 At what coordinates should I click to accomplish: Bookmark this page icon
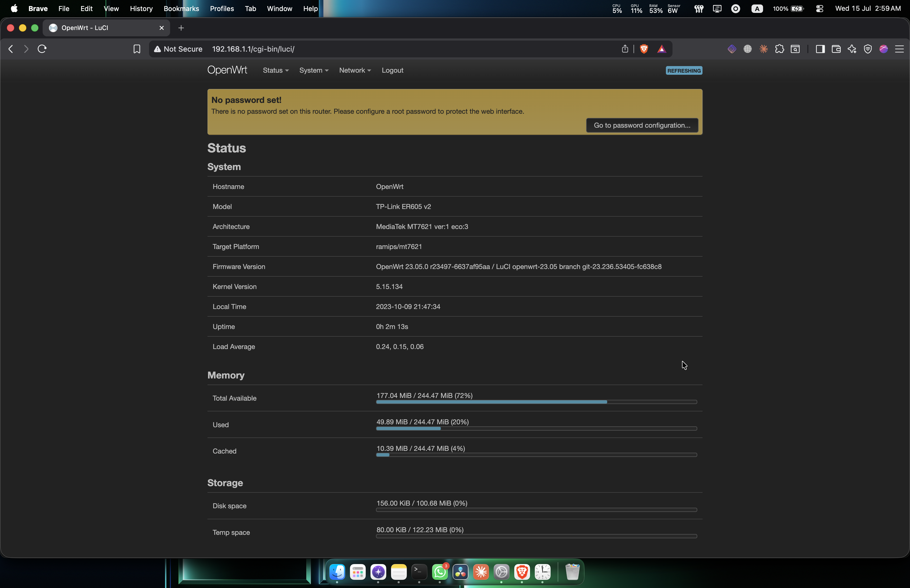click(x=137, y=49)
